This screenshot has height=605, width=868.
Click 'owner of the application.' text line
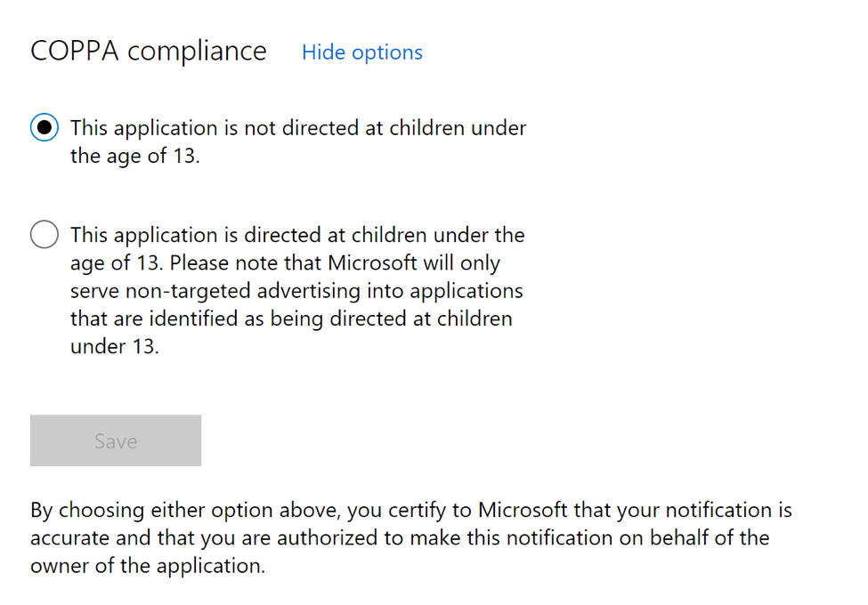click(148, 566)
